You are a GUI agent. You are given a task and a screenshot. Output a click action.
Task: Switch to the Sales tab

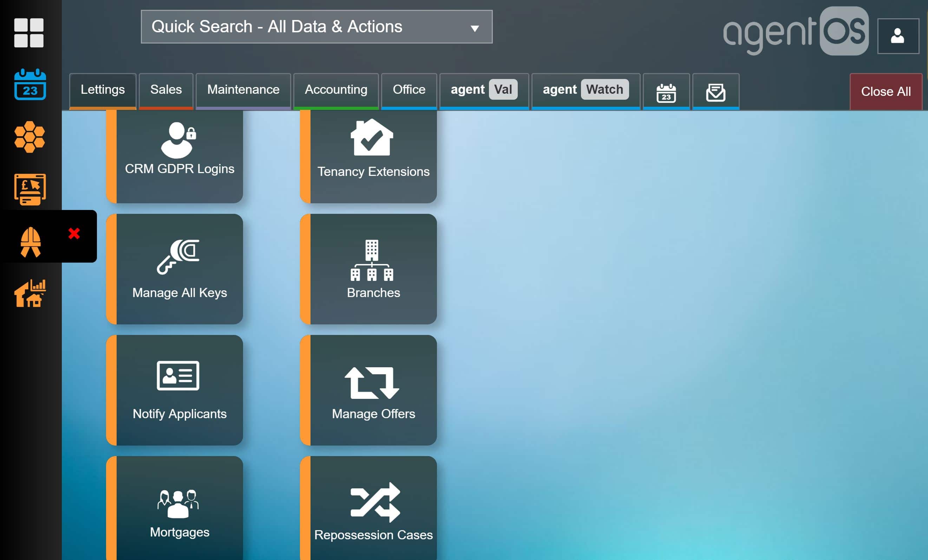tap(166, 91)
